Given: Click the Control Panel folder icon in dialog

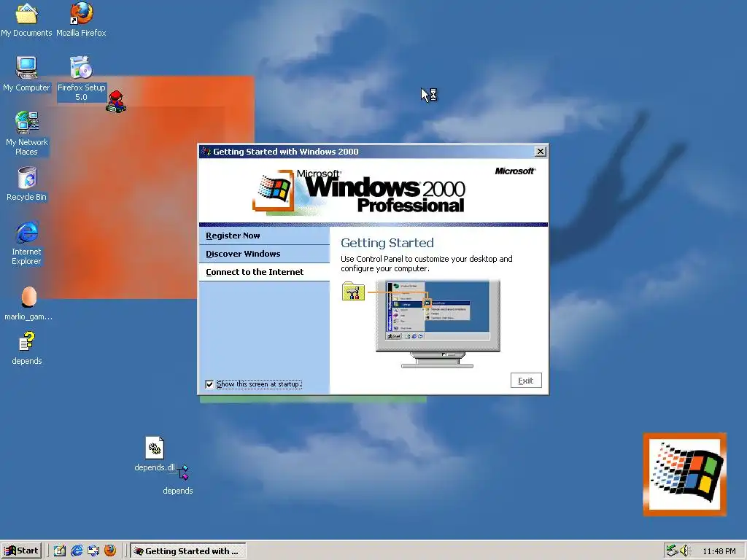Looking at the screenshot, I should 353,292.
